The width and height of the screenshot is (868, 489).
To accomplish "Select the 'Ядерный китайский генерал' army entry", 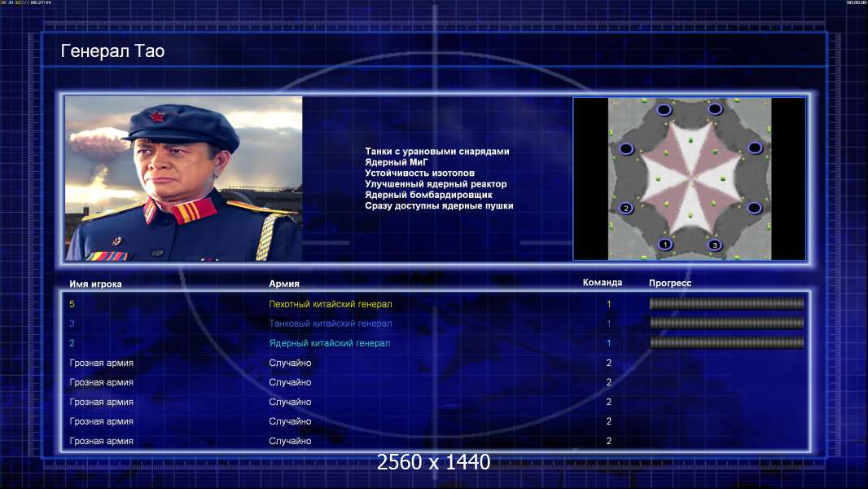I will pyautogui.click(x=329, y=343).
